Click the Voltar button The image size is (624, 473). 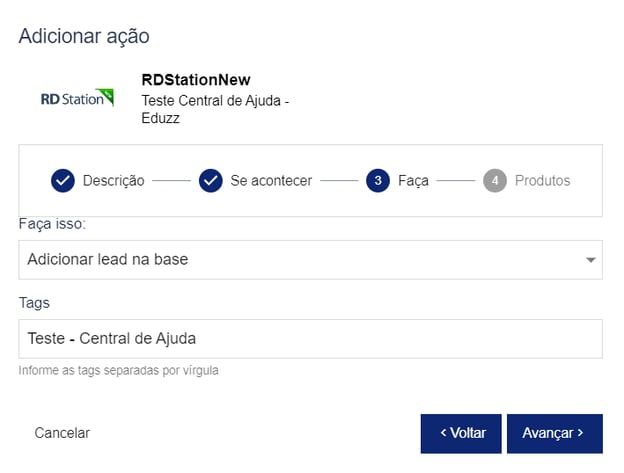click(x=462, y=433)
